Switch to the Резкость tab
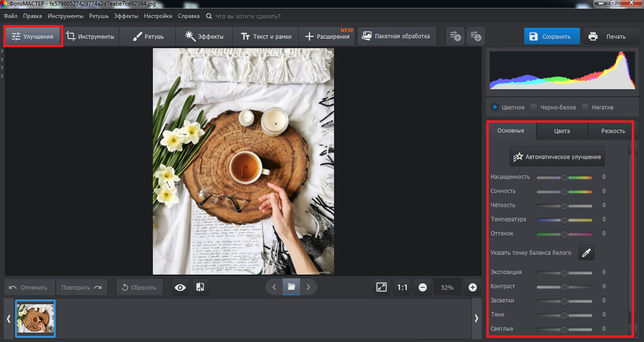644x342 pixels. click(612, 131)
